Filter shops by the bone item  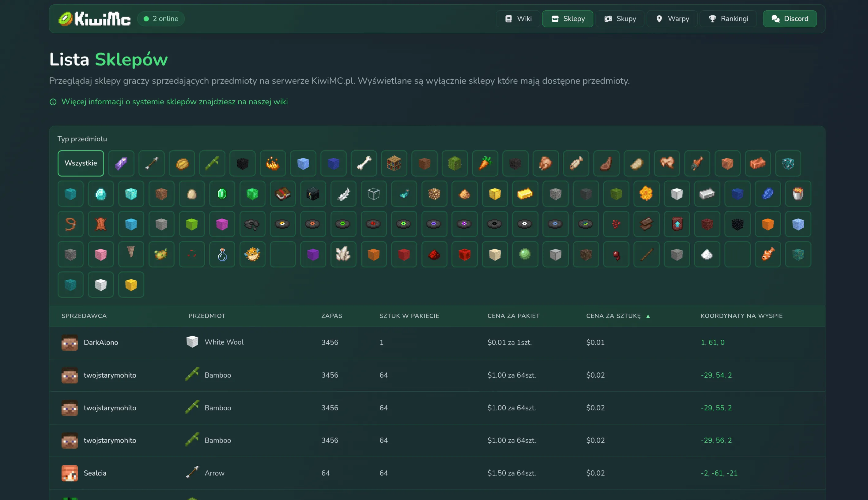click(x=364, y=163)
